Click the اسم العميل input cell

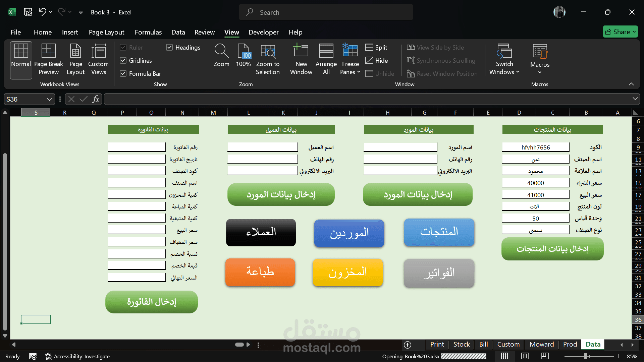coord(262,147)
